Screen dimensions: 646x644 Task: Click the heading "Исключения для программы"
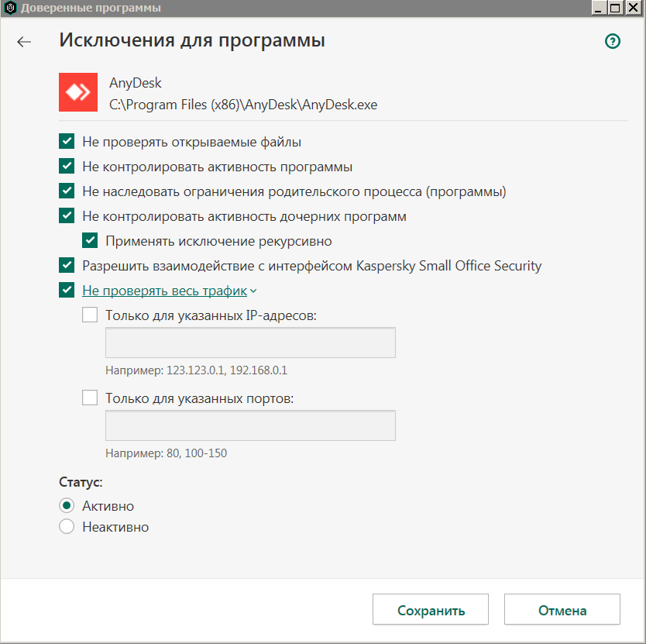[192, 41]
